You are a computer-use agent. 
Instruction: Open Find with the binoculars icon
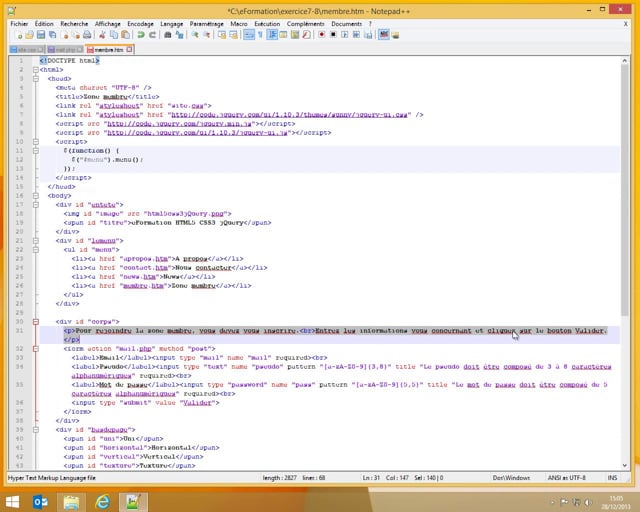pyautogui.click(x=167, y=35)
